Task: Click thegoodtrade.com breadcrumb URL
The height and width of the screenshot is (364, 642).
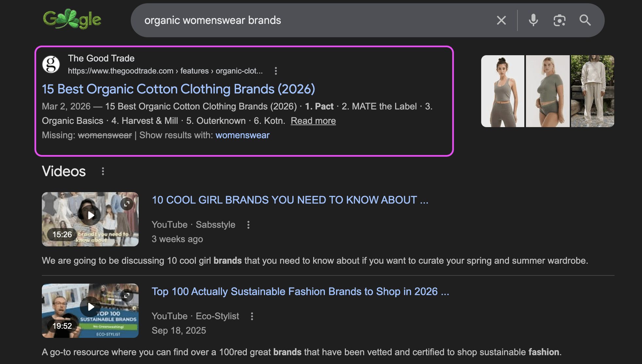Action: coord(165,71)
